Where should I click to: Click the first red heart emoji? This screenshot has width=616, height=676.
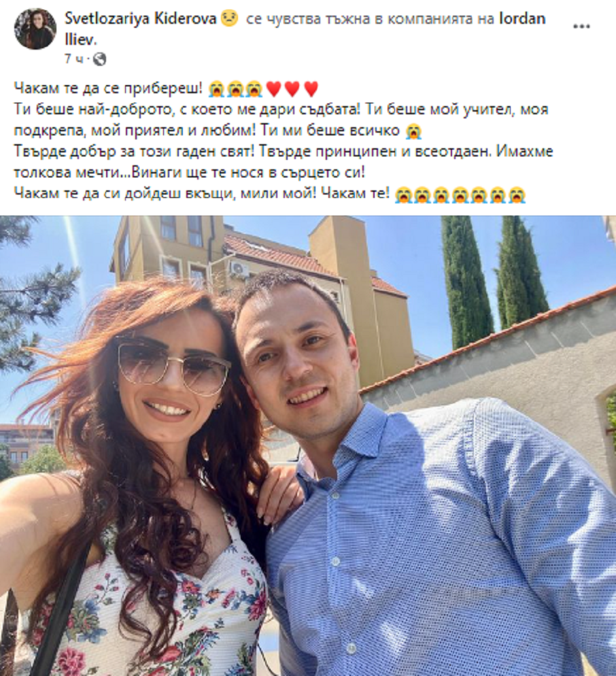point(273,89)
